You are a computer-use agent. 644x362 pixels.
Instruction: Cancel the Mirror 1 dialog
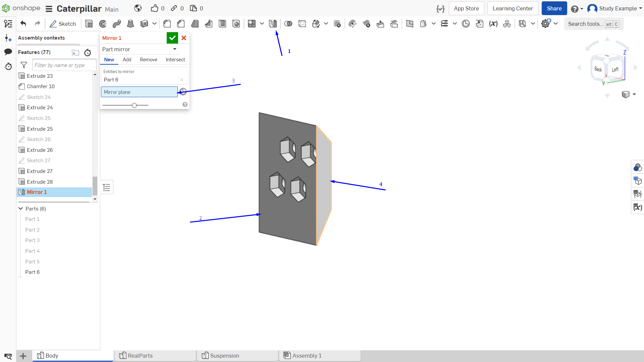[x=184, y=38]
